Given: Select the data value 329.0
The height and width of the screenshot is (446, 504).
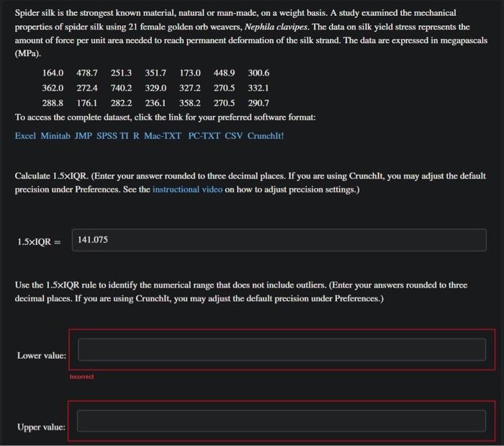Looking at the screenshot, I should pos(156,88).
